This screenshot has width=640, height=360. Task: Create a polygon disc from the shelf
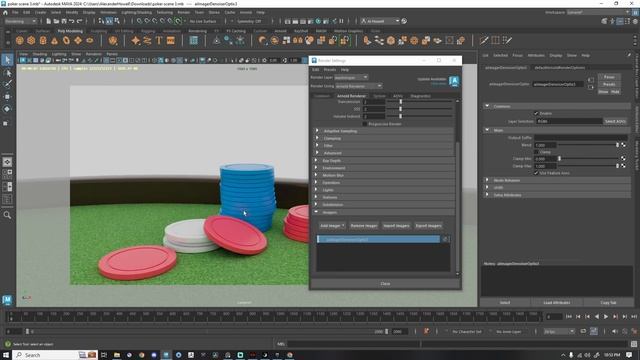coord(90,40)
